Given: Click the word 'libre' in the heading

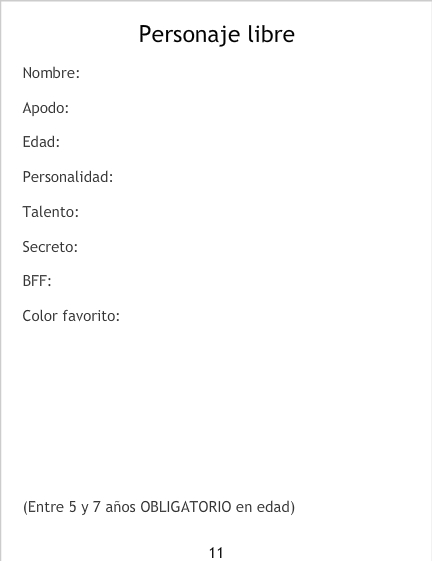Looking at the screenshot, I should [271, 34].
